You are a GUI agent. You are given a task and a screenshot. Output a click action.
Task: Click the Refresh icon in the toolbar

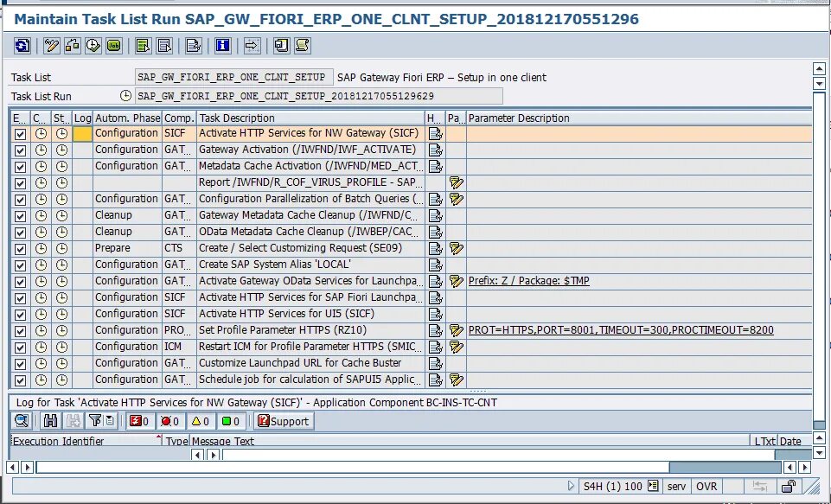tap(22, 46)
